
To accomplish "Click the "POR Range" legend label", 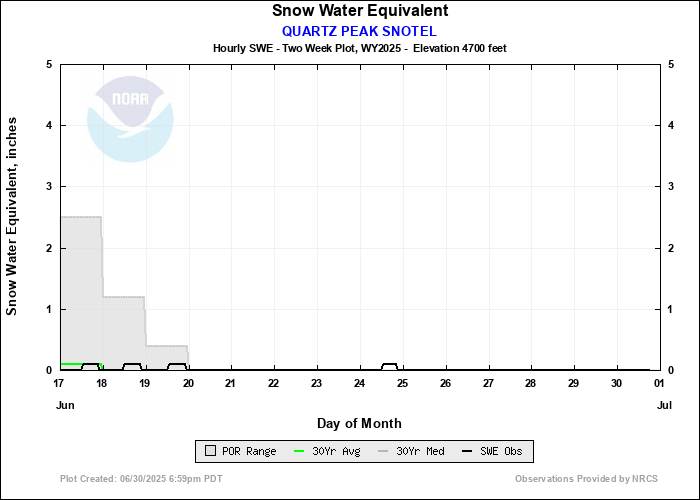I will 249,451.
